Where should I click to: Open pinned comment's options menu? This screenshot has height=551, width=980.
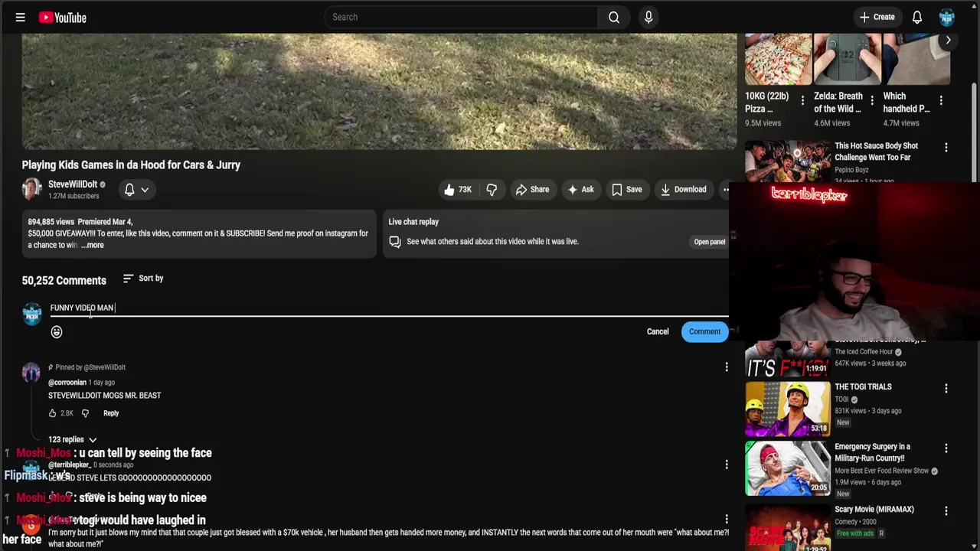pyautogui.click(x=727, y=367)
